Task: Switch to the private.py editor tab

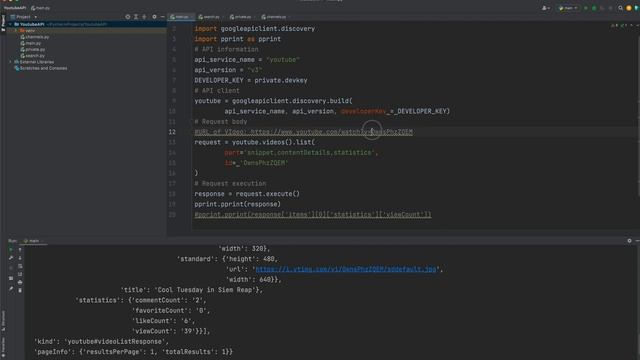Action: 241,17
